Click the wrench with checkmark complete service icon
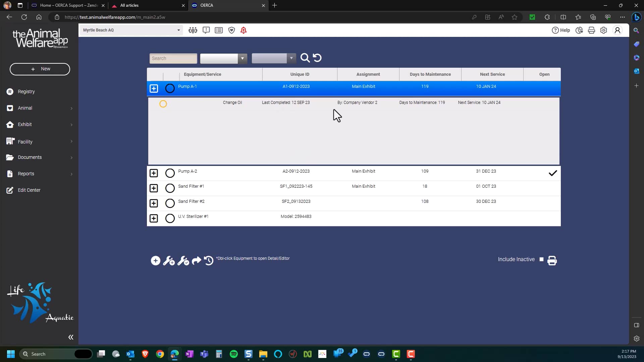The image size is (644, 362). pos(183,261)
